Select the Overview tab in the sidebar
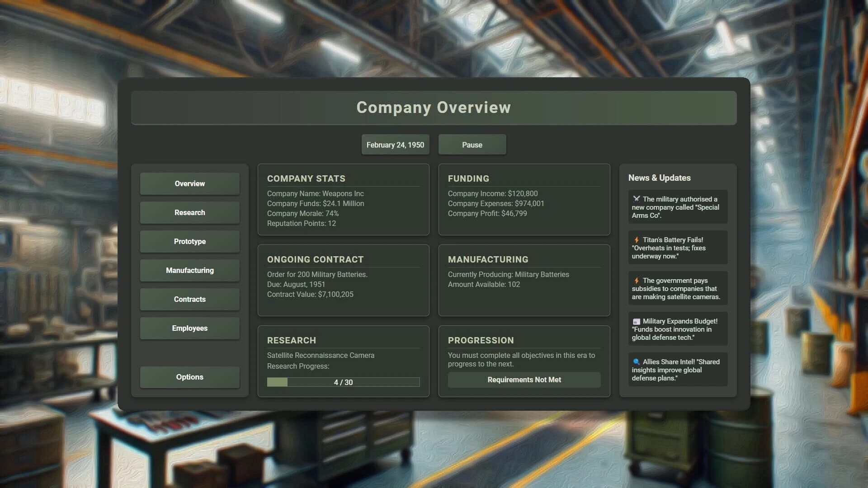The width and height of the screenshot is (868, 488). 189,183
